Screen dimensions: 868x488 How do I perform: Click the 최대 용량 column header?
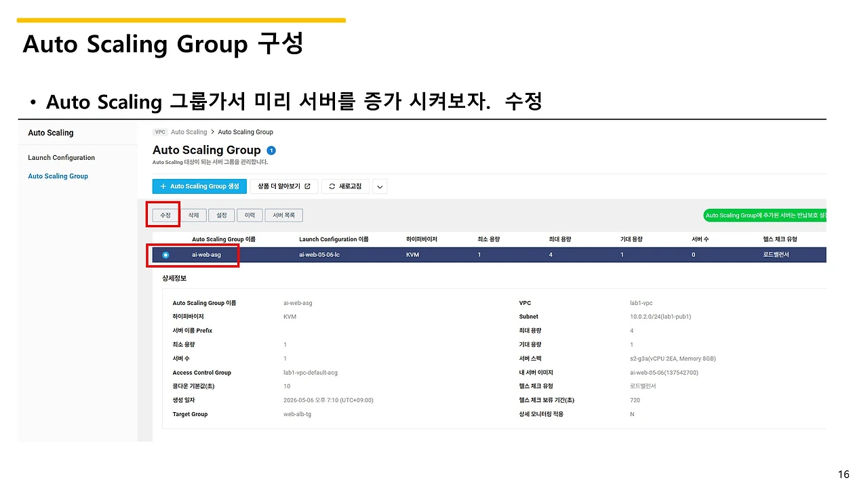pos(560,239)
